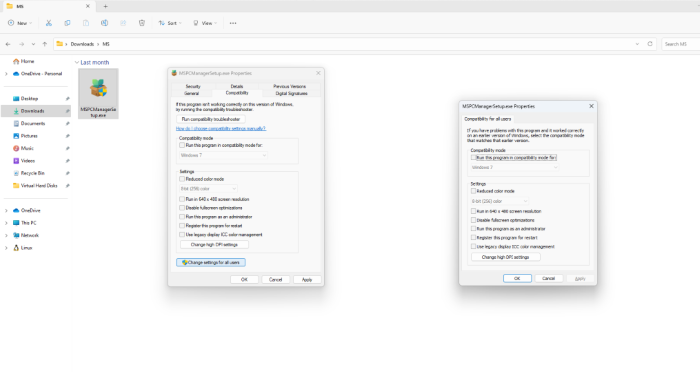Expand OneDrive - Personal tree node
700x372 pixels.
point(6,74)
